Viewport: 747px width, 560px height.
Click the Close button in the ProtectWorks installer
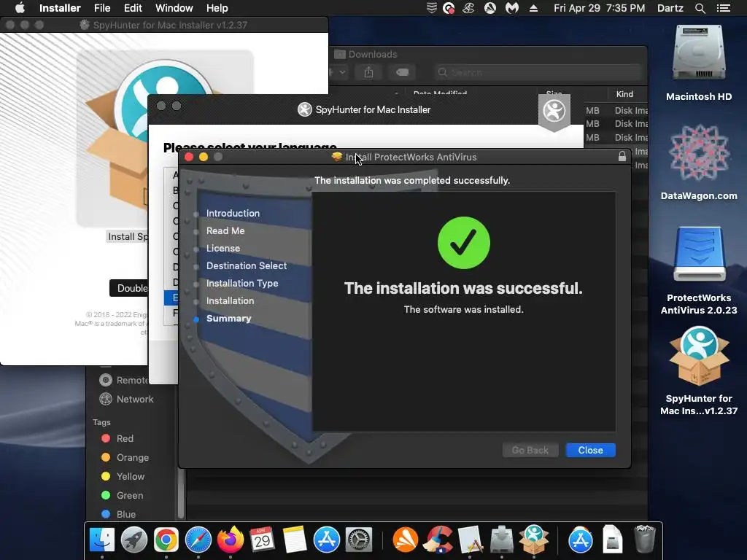[590, 450]
